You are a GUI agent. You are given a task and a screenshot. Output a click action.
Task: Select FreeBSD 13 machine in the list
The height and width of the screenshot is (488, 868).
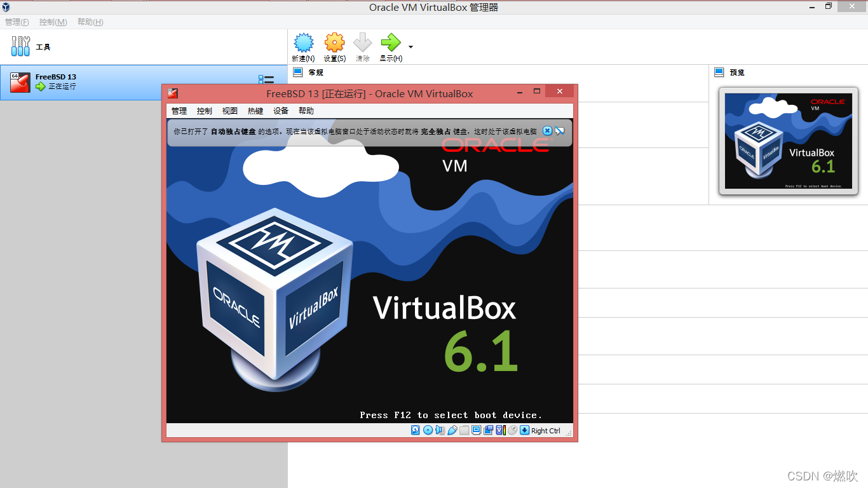pos(144,82)
